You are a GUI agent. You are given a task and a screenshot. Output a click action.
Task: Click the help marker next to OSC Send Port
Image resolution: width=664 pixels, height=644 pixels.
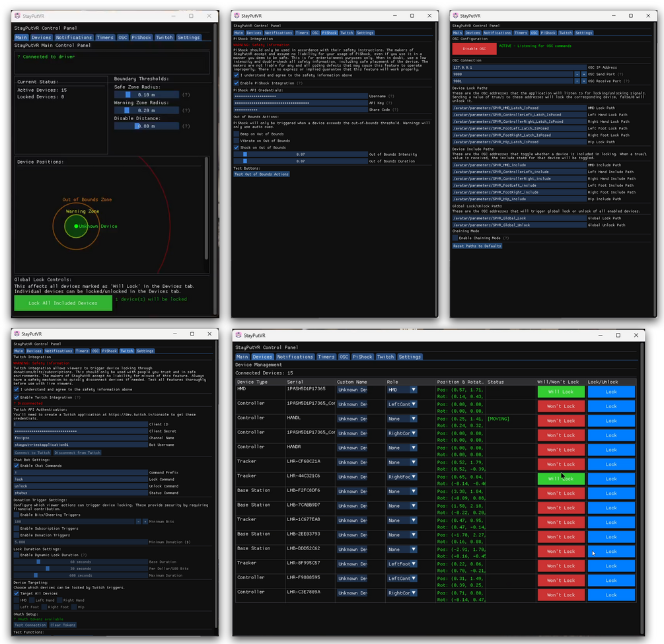tap(620, 74)
